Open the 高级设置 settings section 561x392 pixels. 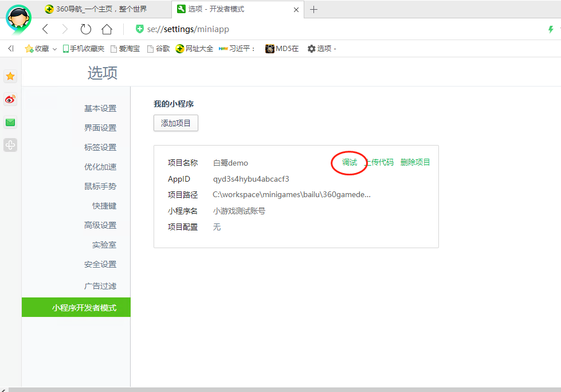(100, 225)
